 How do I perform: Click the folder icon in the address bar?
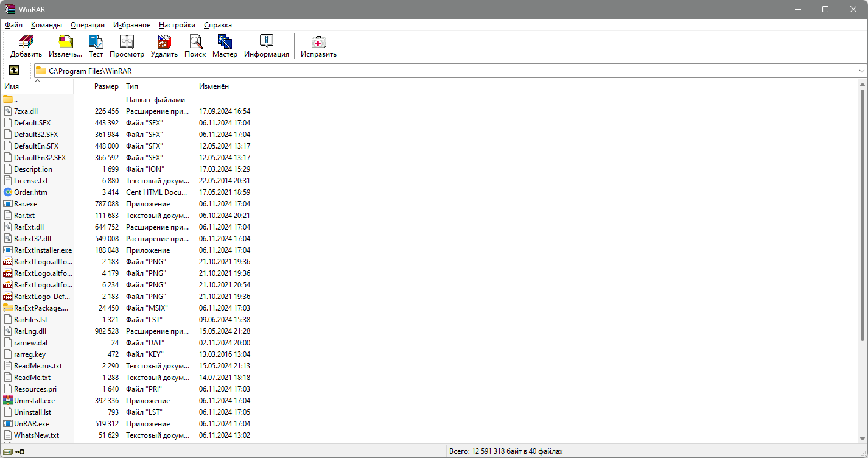(41, 71)
